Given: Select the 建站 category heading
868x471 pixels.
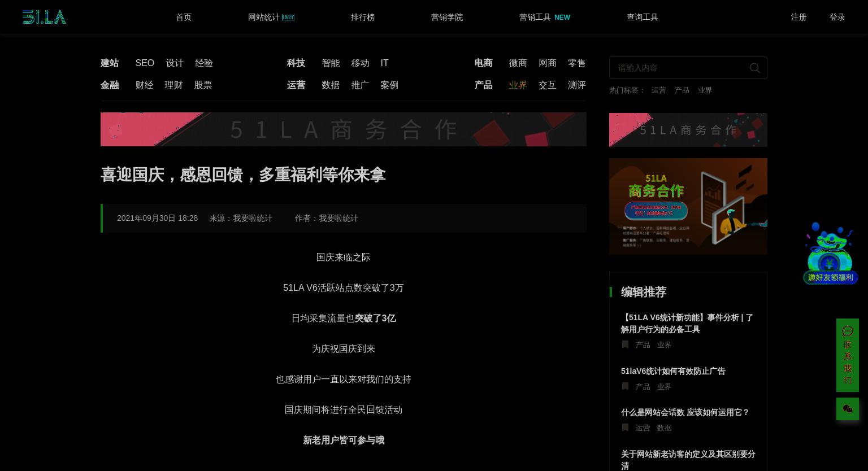Looking at the screenshot, I should click(110, 63).
